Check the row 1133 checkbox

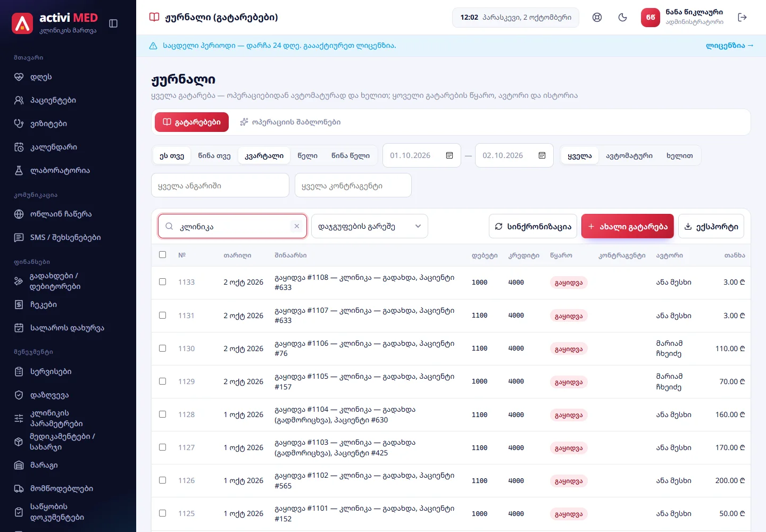(x=163, y=282)
